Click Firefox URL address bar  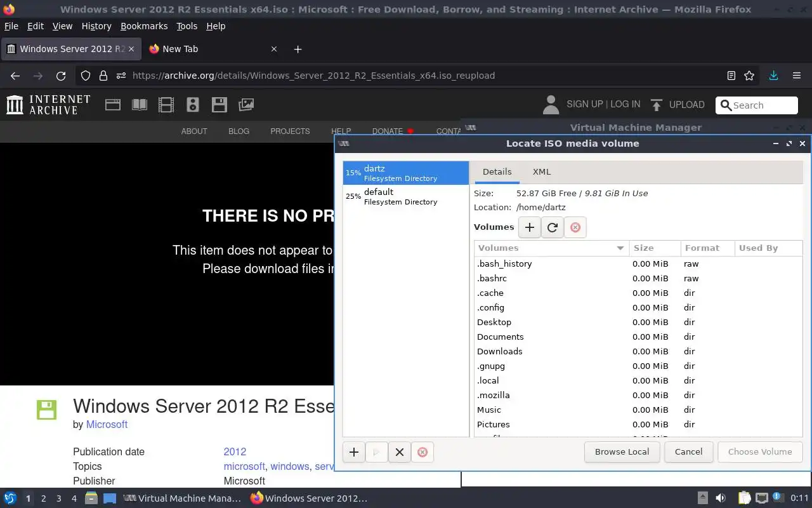[x=419, y=76]
